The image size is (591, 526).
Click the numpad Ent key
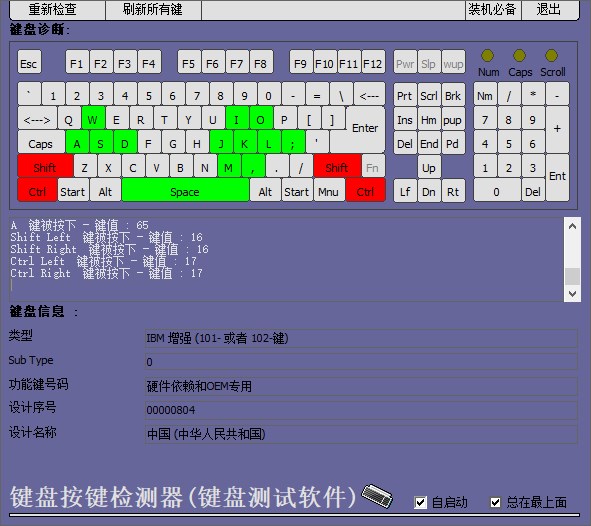point(557,177)
